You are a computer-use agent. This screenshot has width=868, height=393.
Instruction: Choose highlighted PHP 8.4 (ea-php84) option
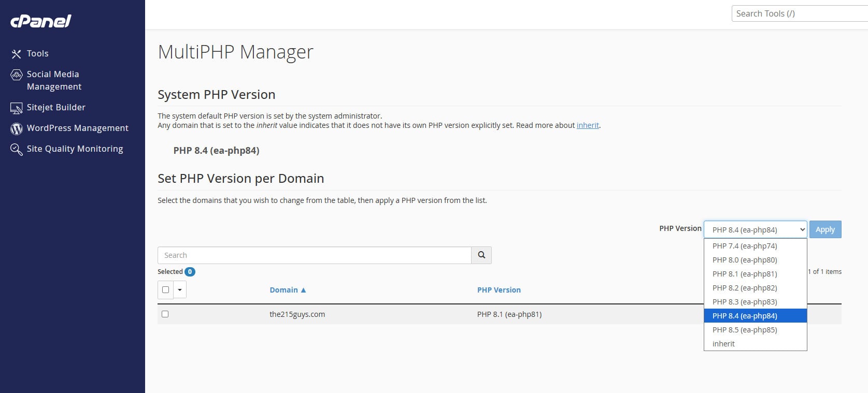click(x=755, y=316)
